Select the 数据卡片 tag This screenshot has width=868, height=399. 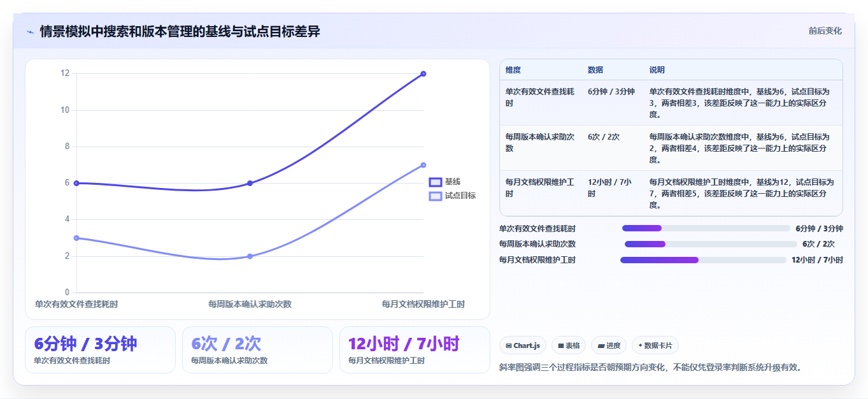coord(655,345)
